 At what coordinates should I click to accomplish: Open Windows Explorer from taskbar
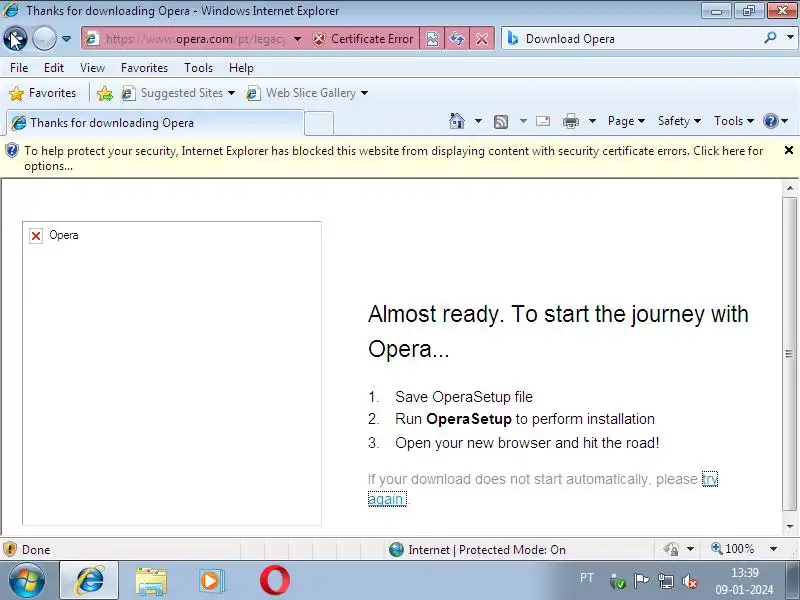coord(151,581)
